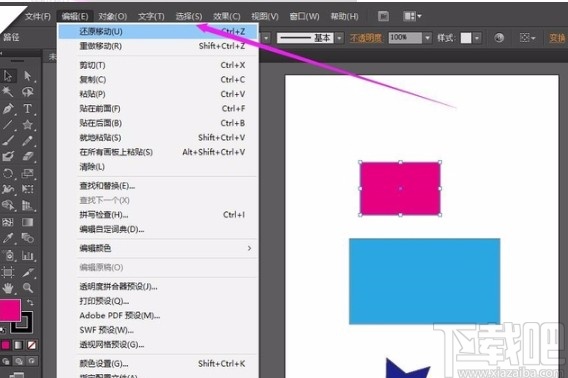Screen dimensions: 568x378
Task: Open the 效果(C) menu
Action: (226, 16)
